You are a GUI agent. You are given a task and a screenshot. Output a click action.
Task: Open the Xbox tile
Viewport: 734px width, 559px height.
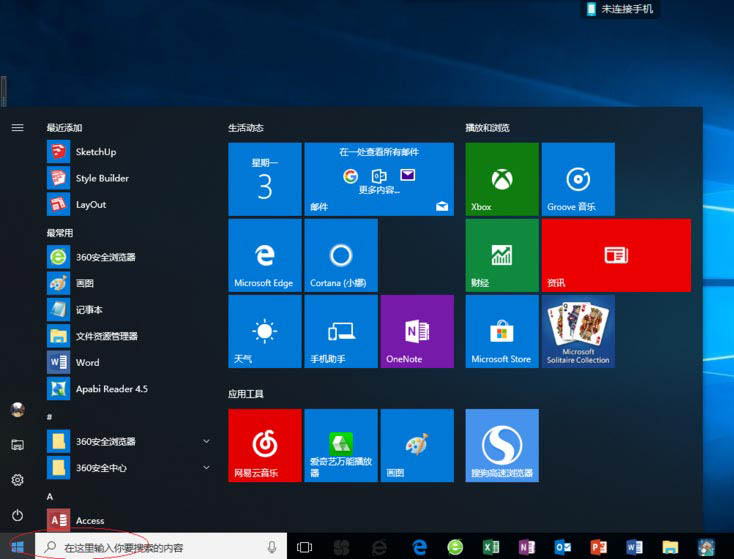click(x=502, y=179)
